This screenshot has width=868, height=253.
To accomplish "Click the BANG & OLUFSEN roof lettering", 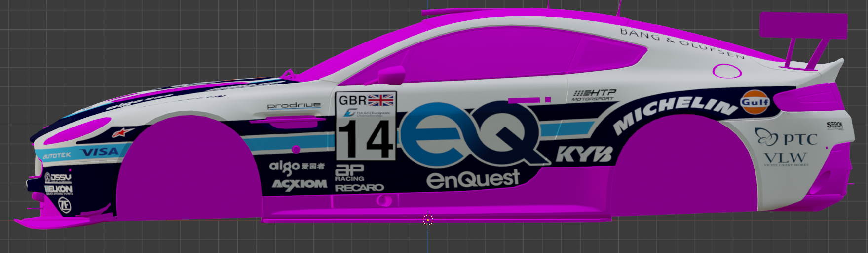I will point(681,43).
